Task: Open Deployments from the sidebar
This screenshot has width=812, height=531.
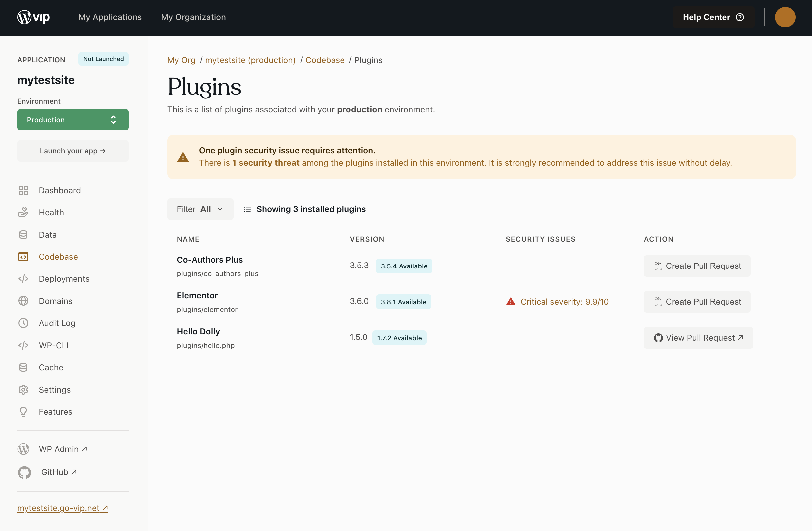Action: (x=64, y=279)
